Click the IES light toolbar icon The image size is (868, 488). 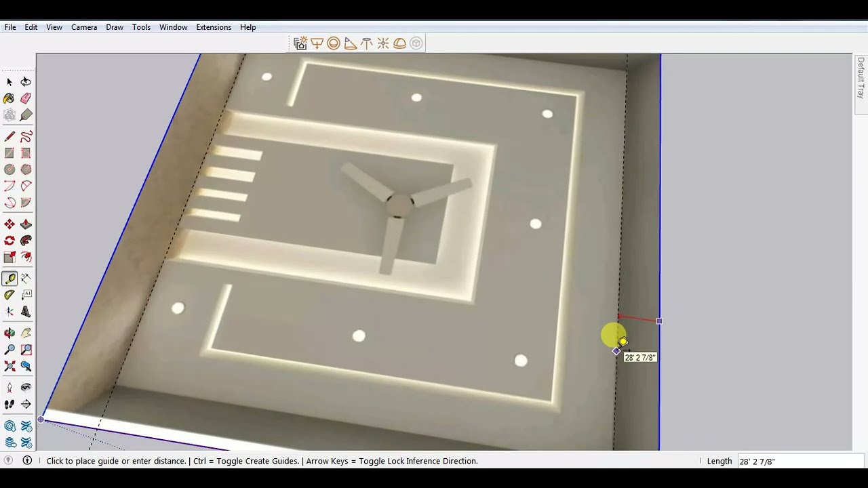click(366, 43)
